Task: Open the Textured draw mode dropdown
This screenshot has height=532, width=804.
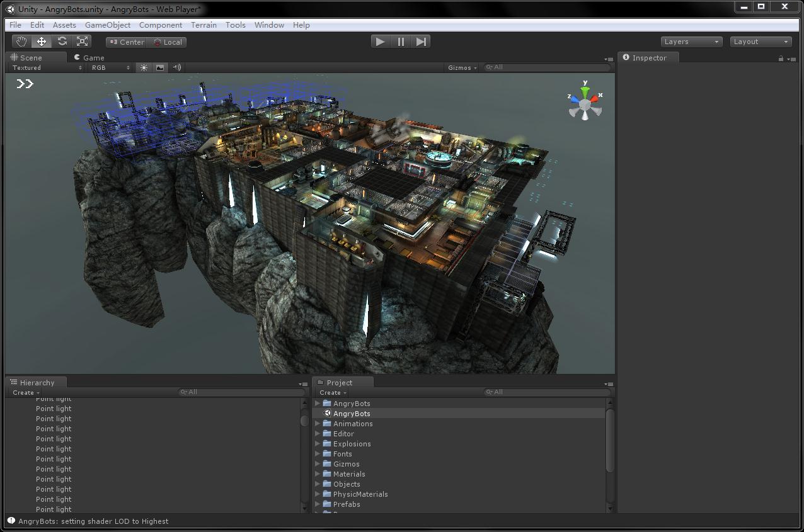Action: (47, 67)
